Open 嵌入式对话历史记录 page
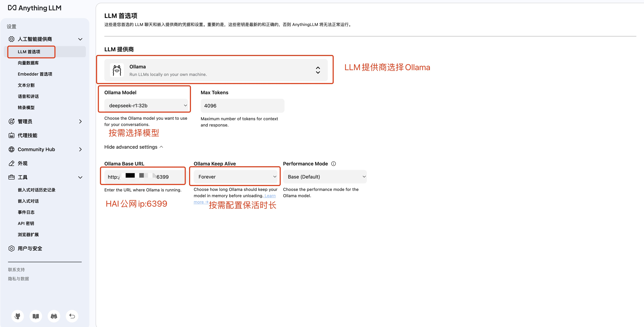 [36, 190]
